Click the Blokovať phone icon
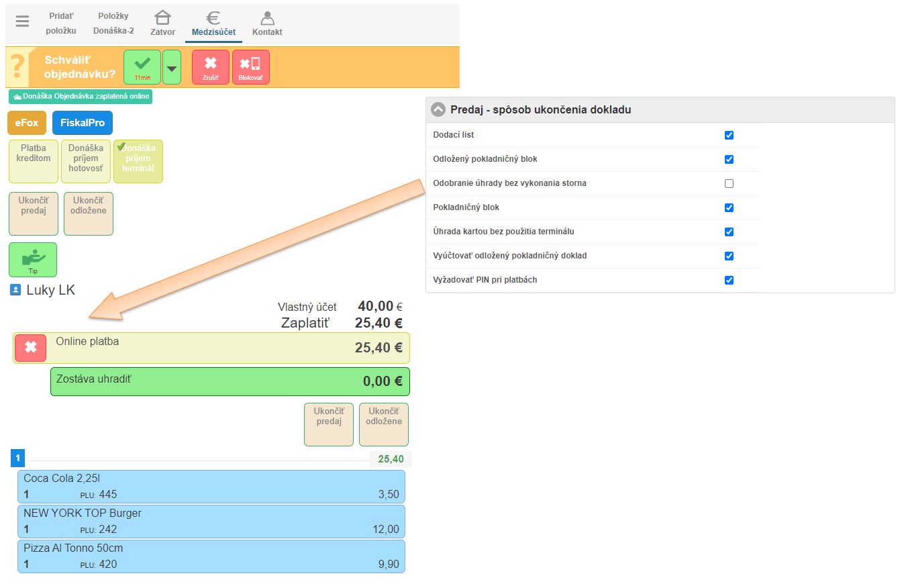Screen dimensions: 910x588 (250, 66)
